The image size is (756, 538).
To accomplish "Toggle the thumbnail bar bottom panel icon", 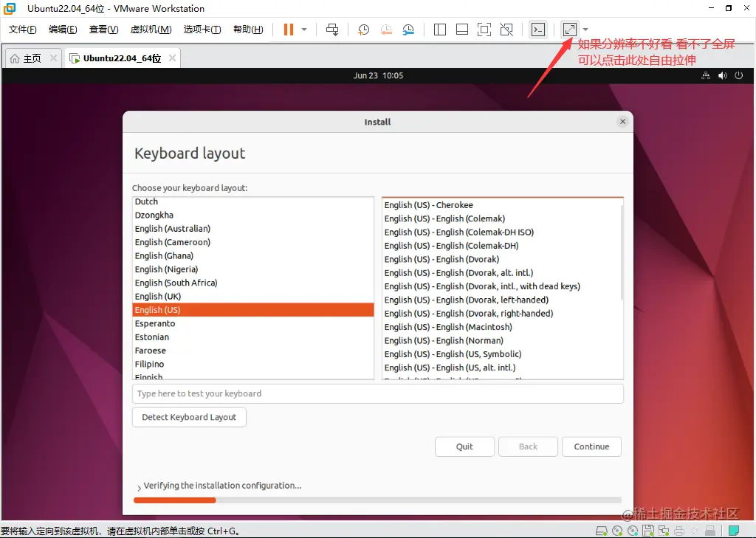I will [x=462, y=30].
